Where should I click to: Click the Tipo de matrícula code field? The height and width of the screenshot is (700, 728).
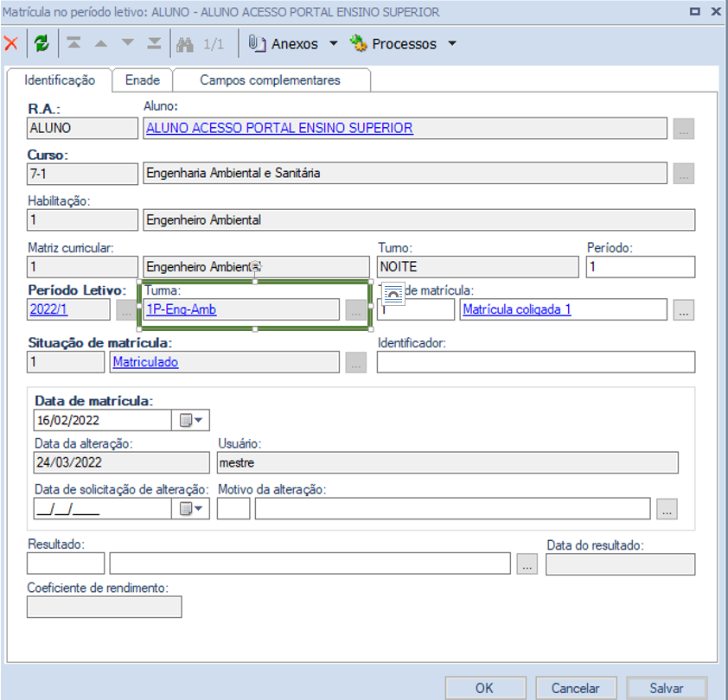(416, 309)
